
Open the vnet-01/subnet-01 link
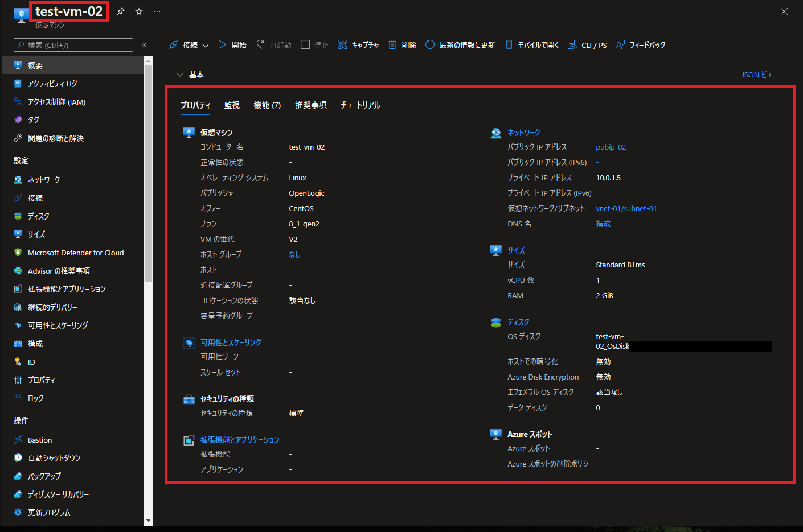626,208
